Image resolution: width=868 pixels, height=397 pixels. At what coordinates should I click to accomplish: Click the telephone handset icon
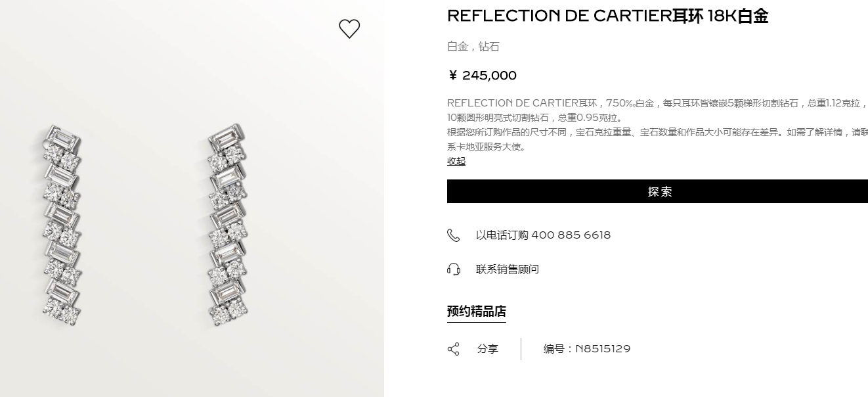pyautogui.click(x=453, y=235)
